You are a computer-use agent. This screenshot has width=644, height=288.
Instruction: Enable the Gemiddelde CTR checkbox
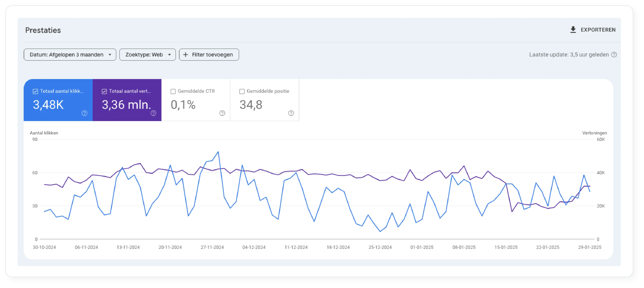click(173, 91)
